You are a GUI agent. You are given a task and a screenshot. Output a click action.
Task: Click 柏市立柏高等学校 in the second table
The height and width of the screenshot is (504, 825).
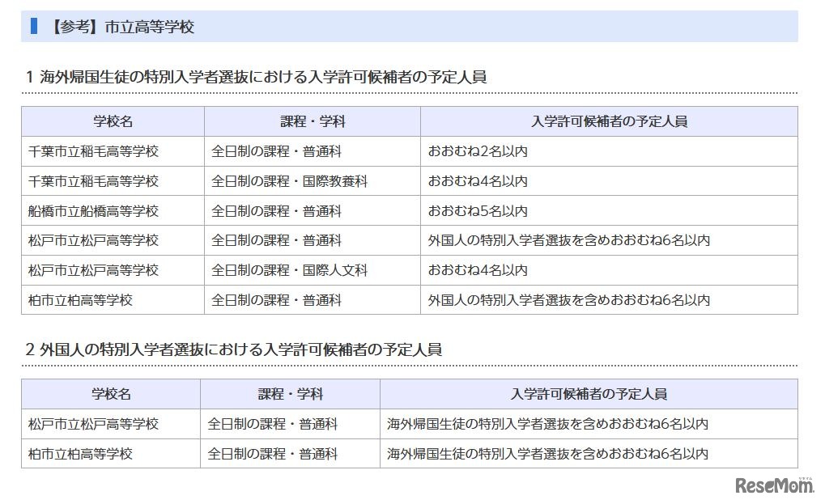click(x=80, y=454)
